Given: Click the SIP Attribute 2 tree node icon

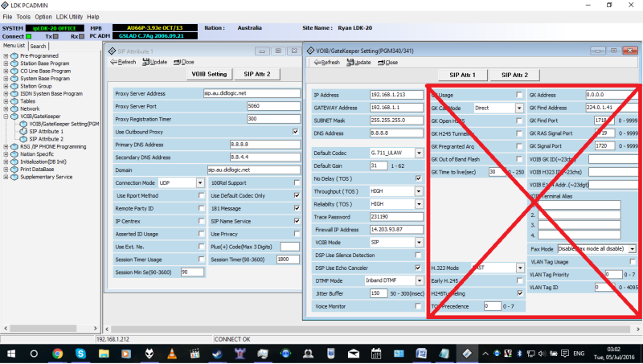Looking at the screenshot, I should [23, 139].
